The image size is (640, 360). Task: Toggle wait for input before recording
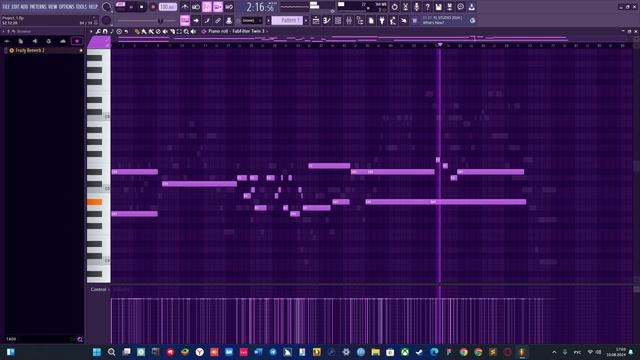pyautogui.click(x=196, y=7)
